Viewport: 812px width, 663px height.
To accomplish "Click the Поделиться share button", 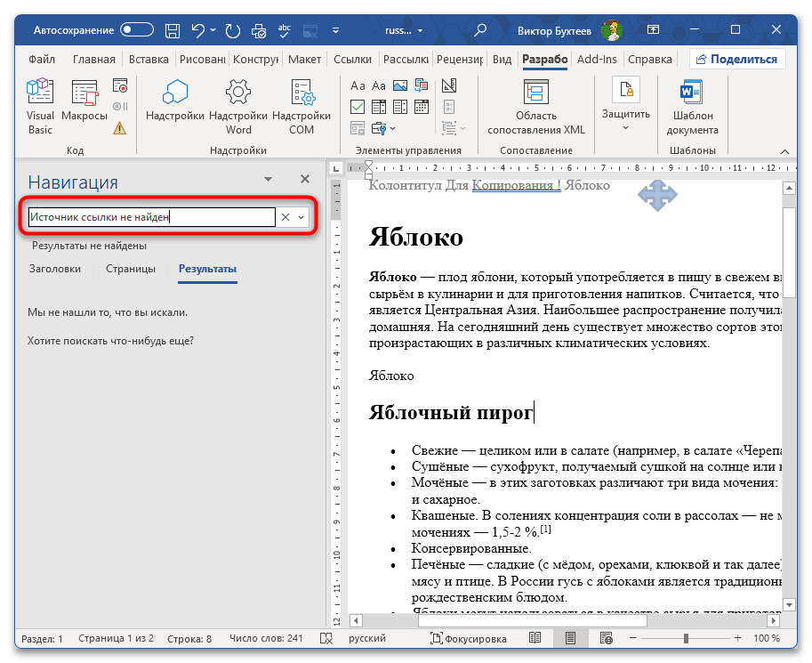I will [737, 59].
